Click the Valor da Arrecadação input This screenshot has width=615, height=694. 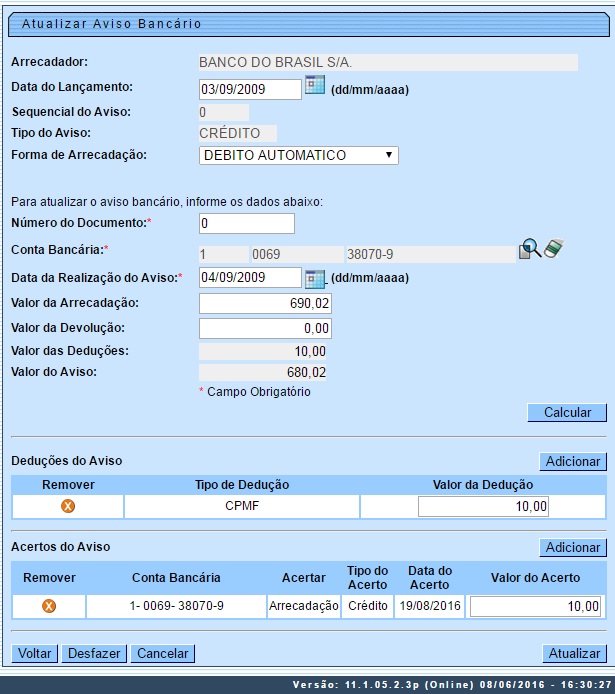tap(265, 303)
